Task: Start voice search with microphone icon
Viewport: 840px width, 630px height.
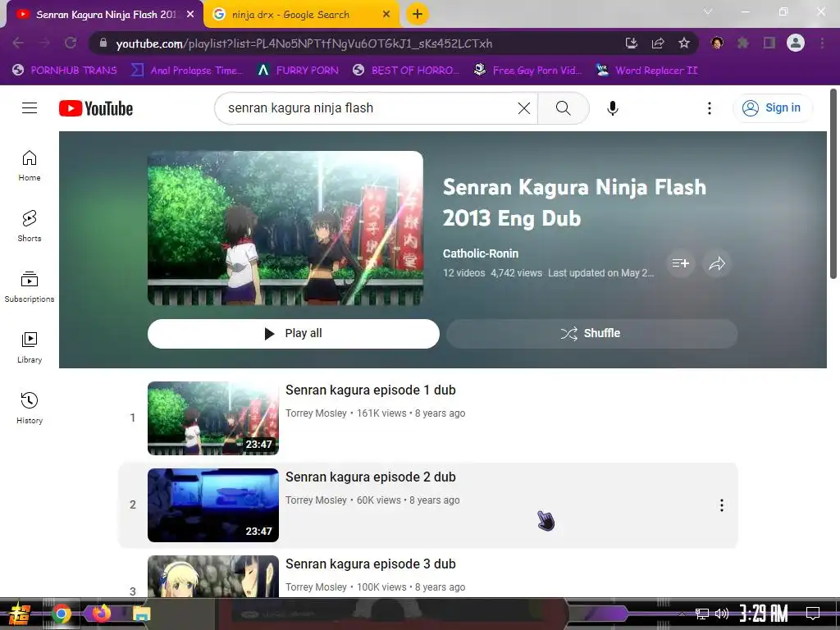Action: [x=612, y=108]
